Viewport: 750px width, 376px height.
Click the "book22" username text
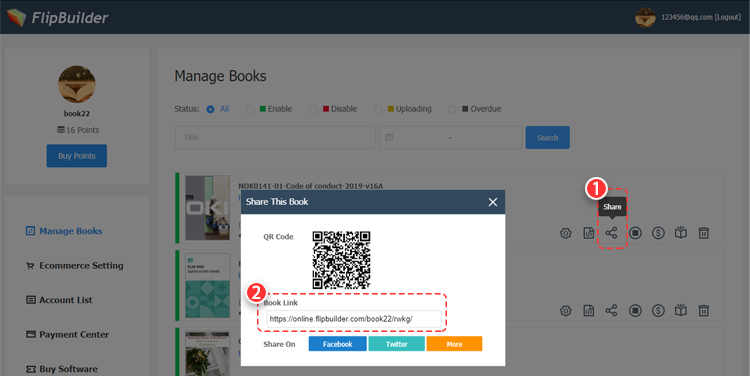click(x=77, y=113)
